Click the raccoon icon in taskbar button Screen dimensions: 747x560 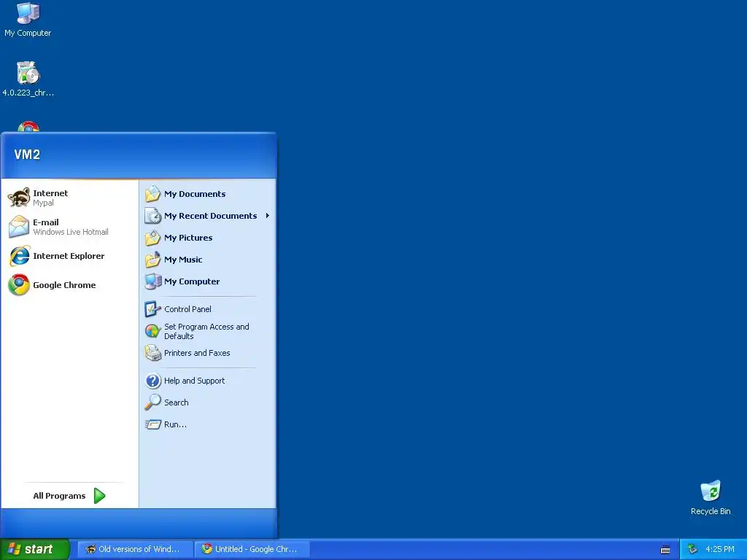(x=90, y=549)
